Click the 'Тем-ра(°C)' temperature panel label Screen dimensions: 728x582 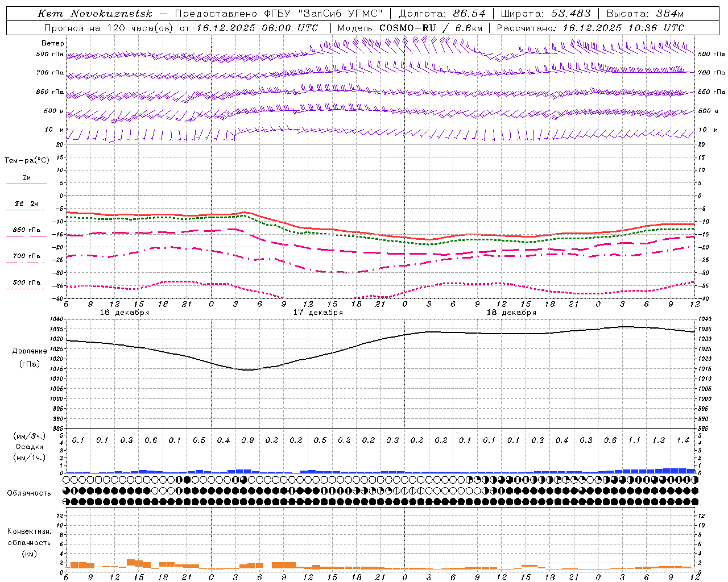tap(27, 161)
